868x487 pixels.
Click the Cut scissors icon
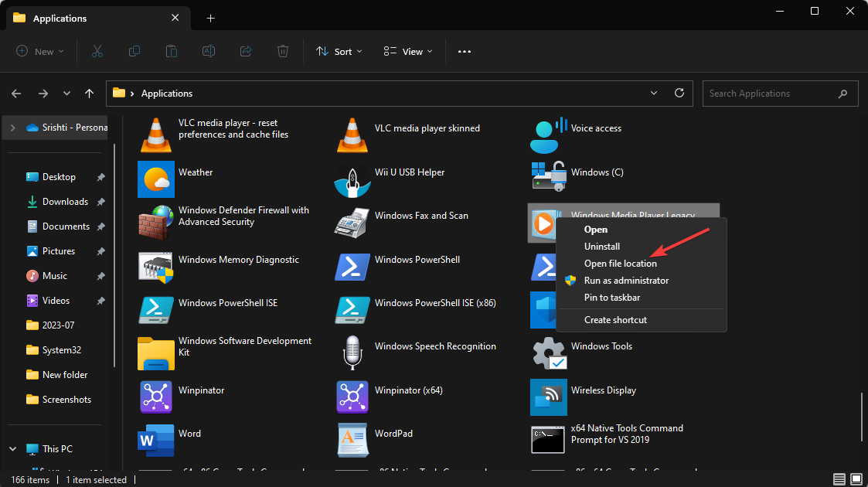[x=97, y=52]
